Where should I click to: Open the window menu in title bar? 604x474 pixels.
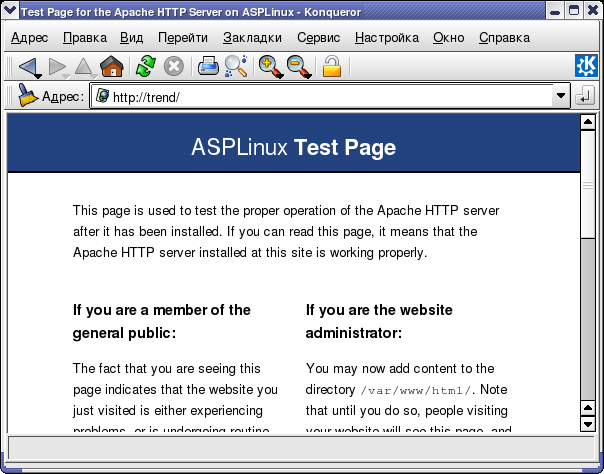[10, 10]
